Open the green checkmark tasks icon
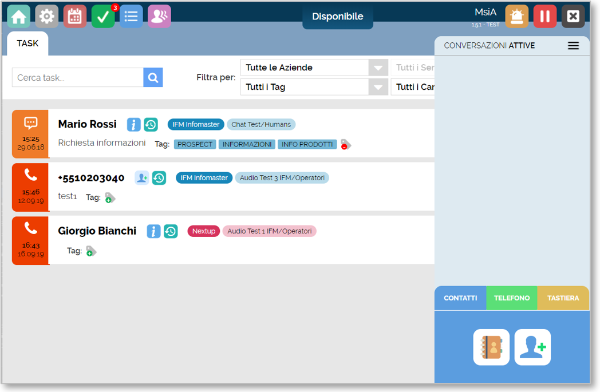This screenshot has width=600, height=392. 103,16
